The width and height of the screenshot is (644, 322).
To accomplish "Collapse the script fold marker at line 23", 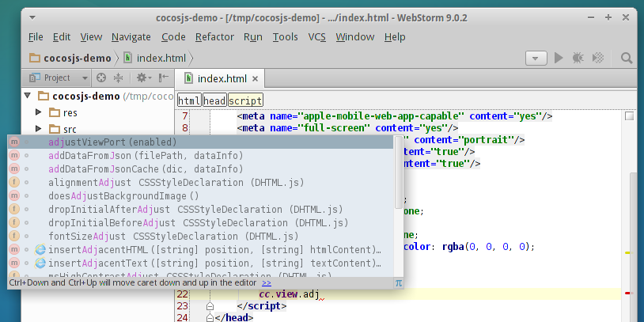I will pyautogui.click(x=210, y=306).
